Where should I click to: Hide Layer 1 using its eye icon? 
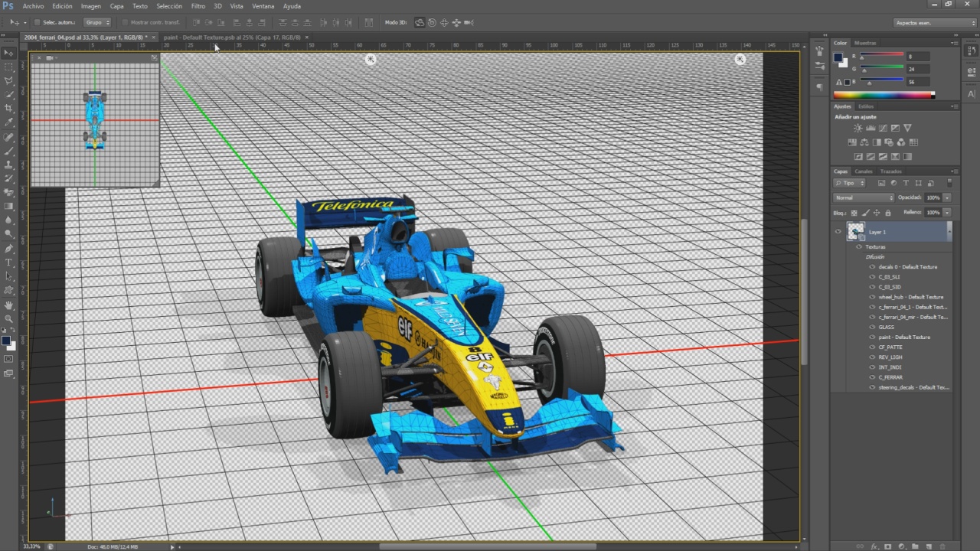(838, 231)
